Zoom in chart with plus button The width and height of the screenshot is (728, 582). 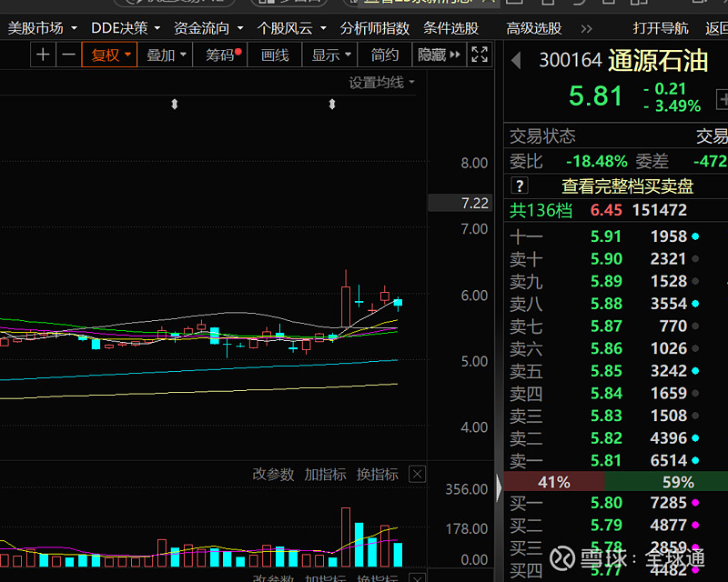click(x=43, y=55)
